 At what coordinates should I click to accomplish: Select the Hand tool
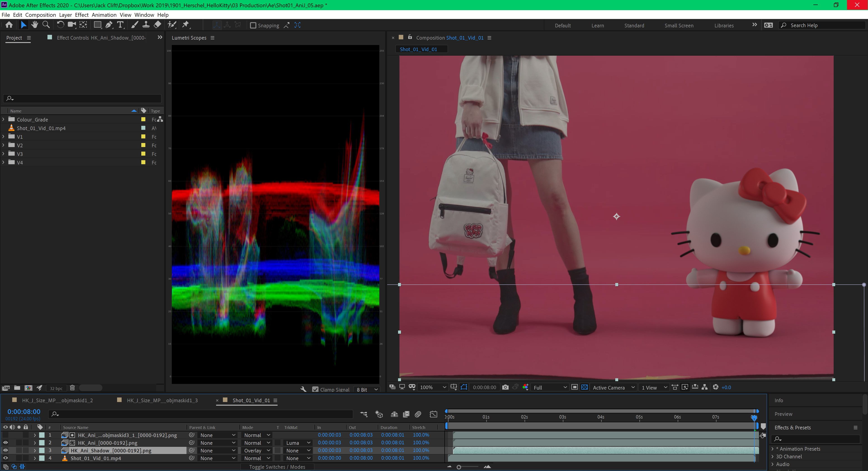pyautogui.click(x=34, y=25)
